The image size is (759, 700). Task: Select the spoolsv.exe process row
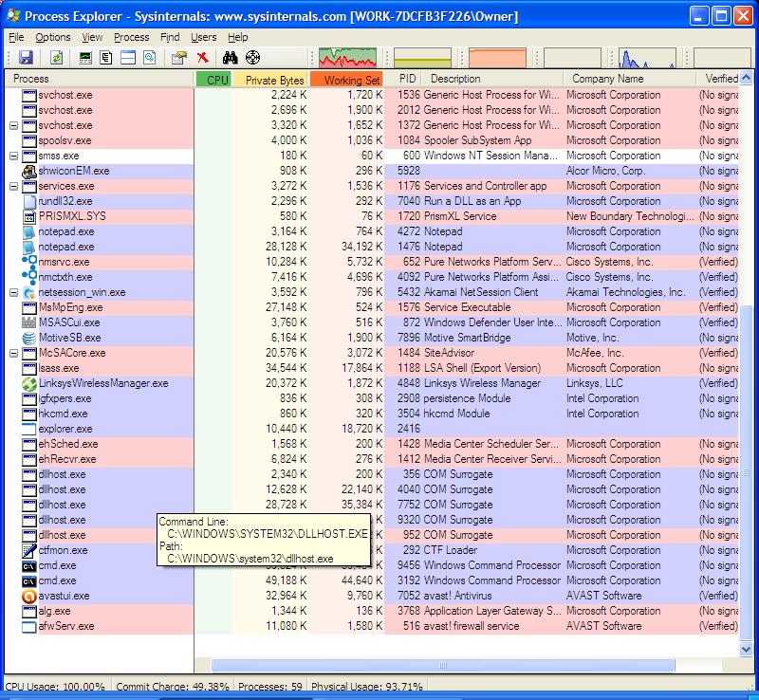coord(372,141)
